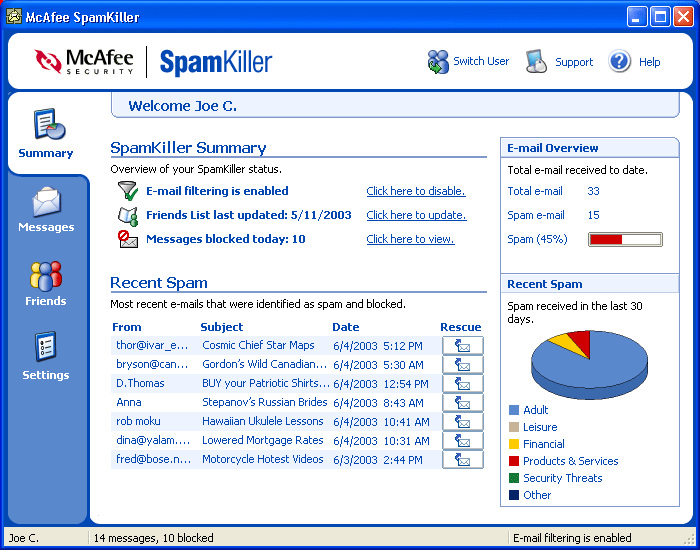Viewport: 700px width, 550px height.
Task: Click status bar E-mail filtering is enabled
Action: pos(572,538)
